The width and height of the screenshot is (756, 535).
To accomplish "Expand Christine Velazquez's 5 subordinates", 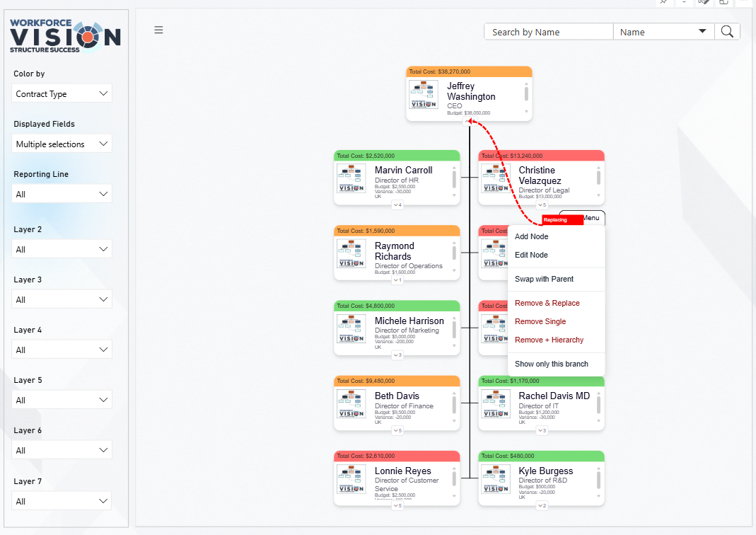I will click(x=542, y=205).
